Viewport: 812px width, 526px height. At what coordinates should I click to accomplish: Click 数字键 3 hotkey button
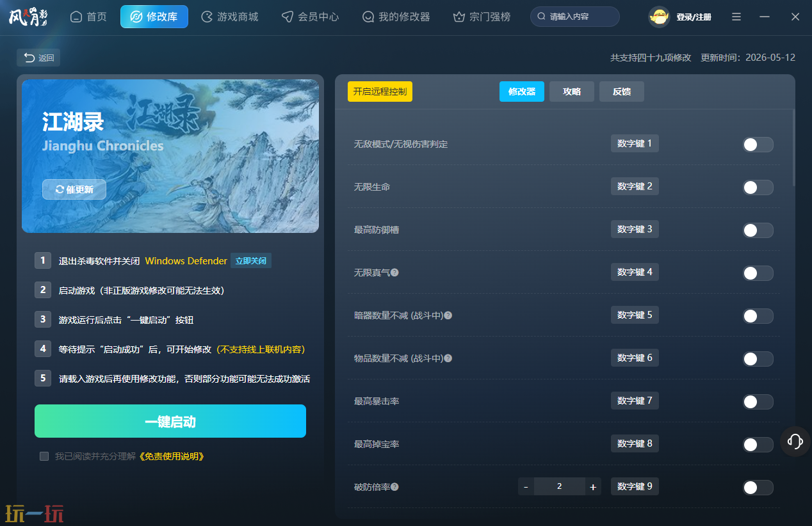click(635, 229)
